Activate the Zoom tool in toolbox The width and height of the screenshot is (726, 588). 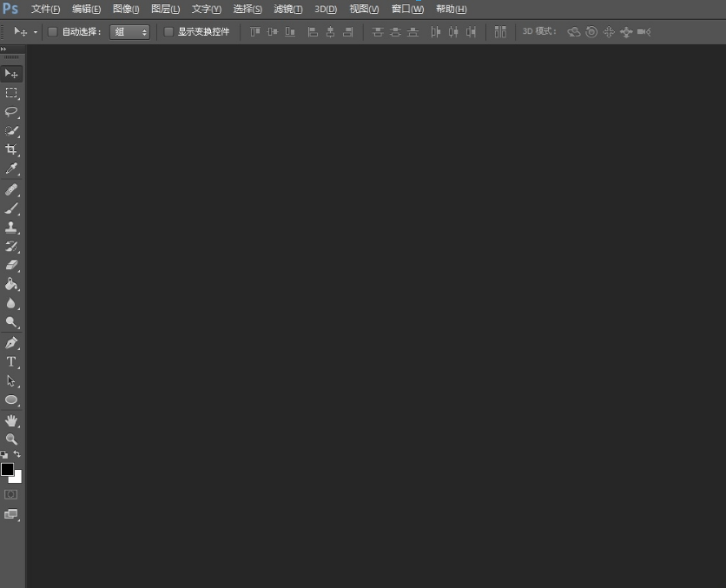11,439
